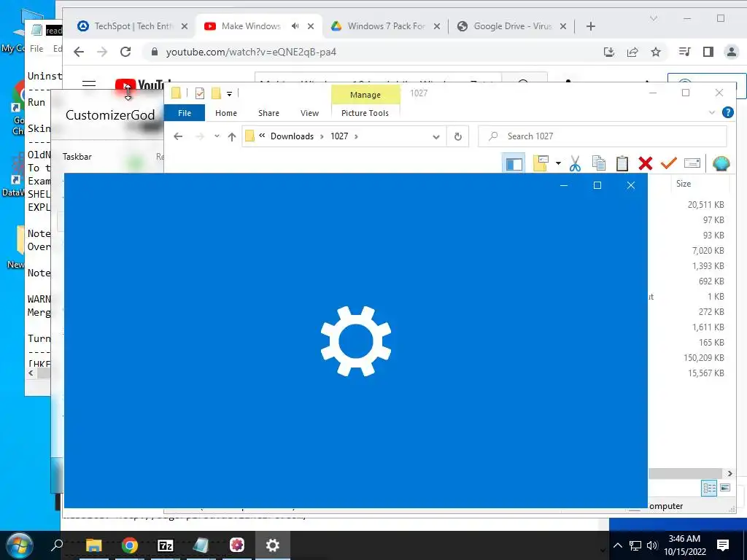Click the red X Delete icon
This screenshot has height=560, width=747.
pos(646,164)
